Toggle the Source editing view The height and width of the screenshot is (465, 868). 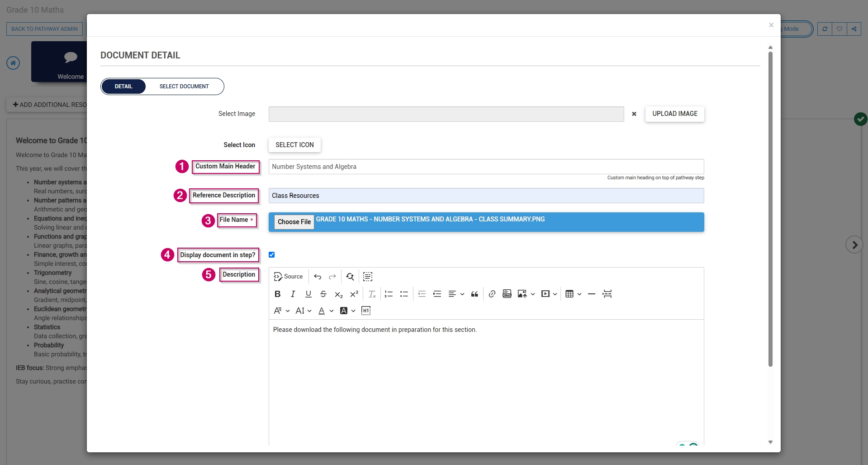tap(289, 277)
